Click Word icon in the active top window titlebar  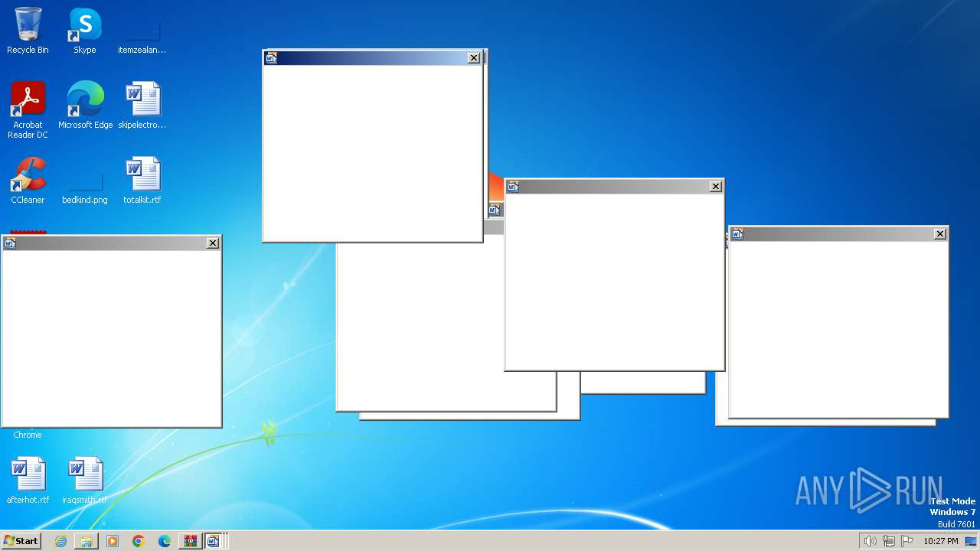pos(271,58)
